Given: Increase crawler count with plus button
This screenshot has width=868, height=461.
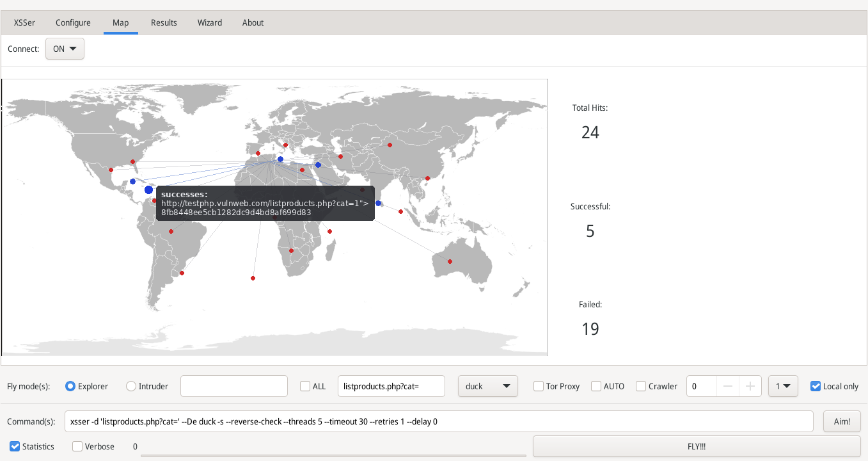Looking at the screenshot, I should tap(750, 386).
